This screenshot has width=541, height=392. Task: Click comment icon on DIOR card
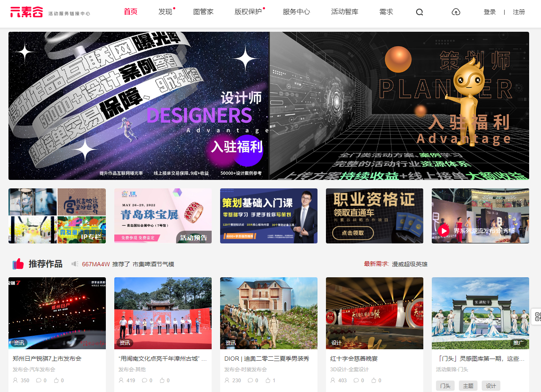[250, 380]
